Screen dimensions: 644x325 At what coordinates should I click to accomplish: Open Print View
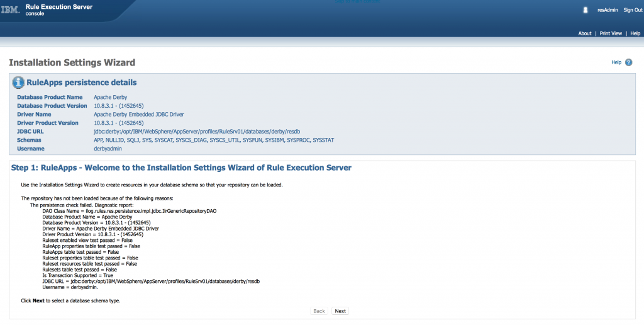pos(611,33)
